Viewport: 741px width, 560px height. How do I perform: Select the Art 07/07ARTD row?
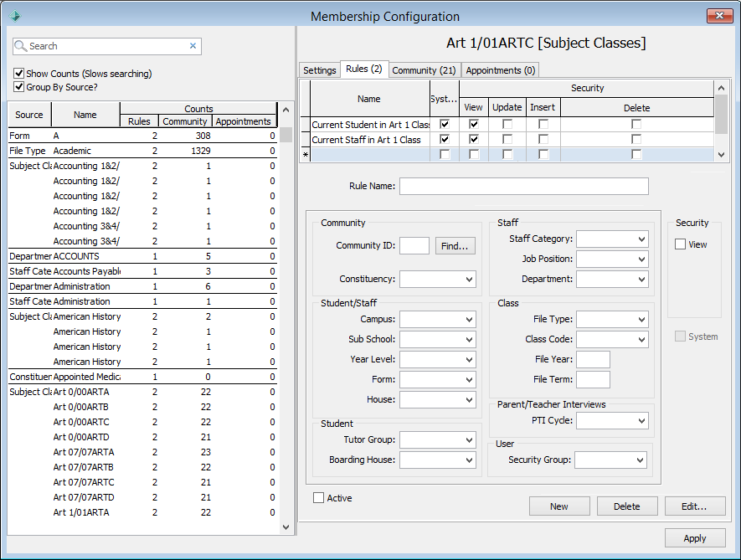[x=142, y=497]
